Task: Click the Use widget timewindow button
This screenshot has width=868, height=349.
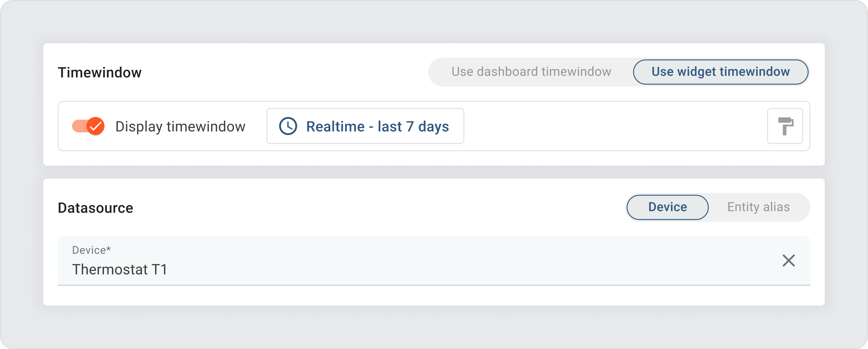Action: point(720,72)
